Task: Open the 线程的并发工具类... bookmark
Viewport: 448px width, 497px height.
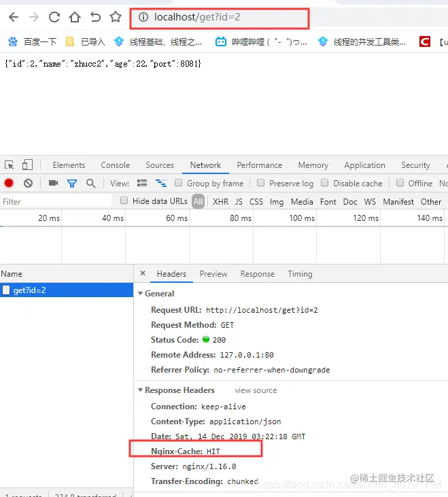Action: click(362, 41)
